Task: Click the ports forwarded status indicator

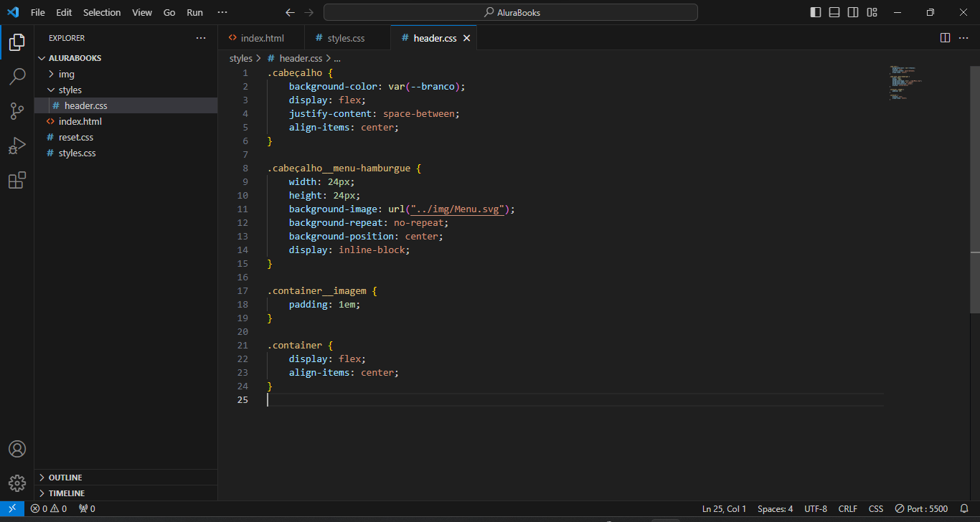Action: pos(87,508)
